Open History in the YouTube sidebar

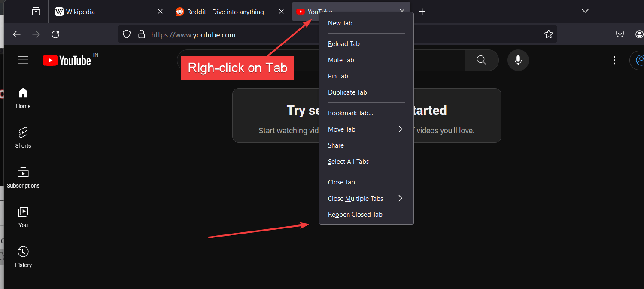[23, 257]
